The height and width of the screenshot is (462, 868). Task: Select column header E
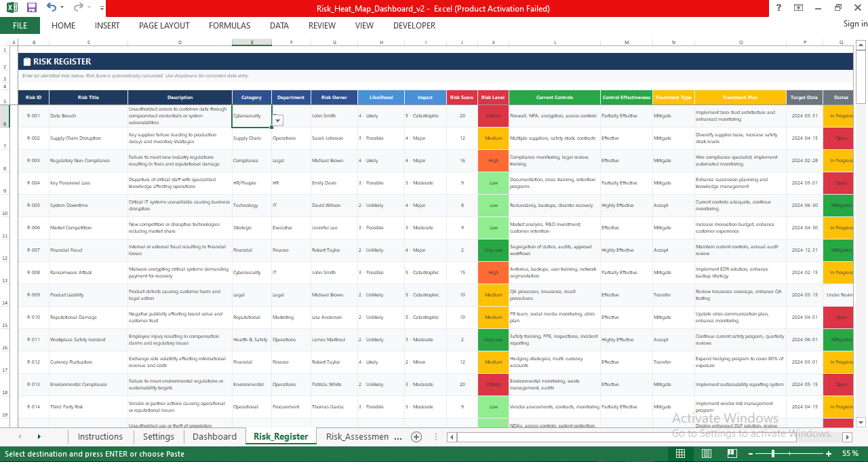(252, 42)
